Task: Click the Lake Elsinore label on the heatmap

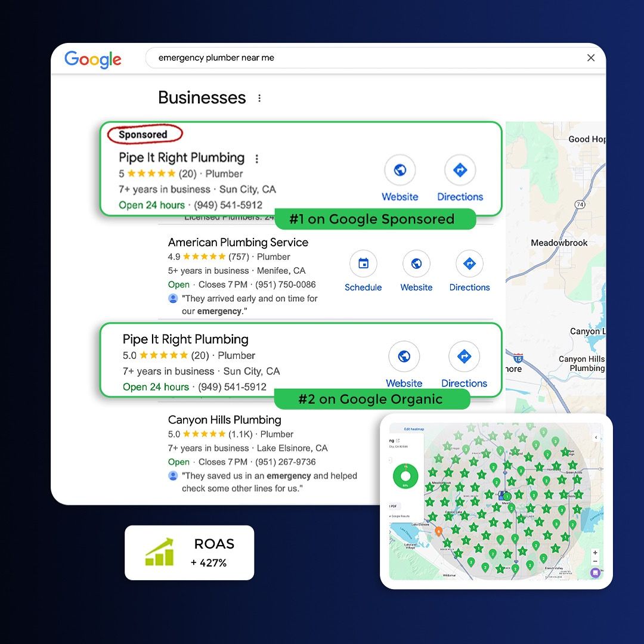Action: (420, 525)
